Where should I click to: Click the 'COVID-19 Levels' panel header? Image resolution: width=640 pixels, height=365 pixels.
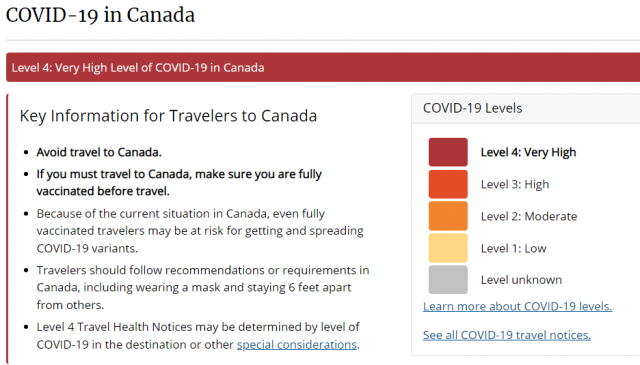pos(526,108)
